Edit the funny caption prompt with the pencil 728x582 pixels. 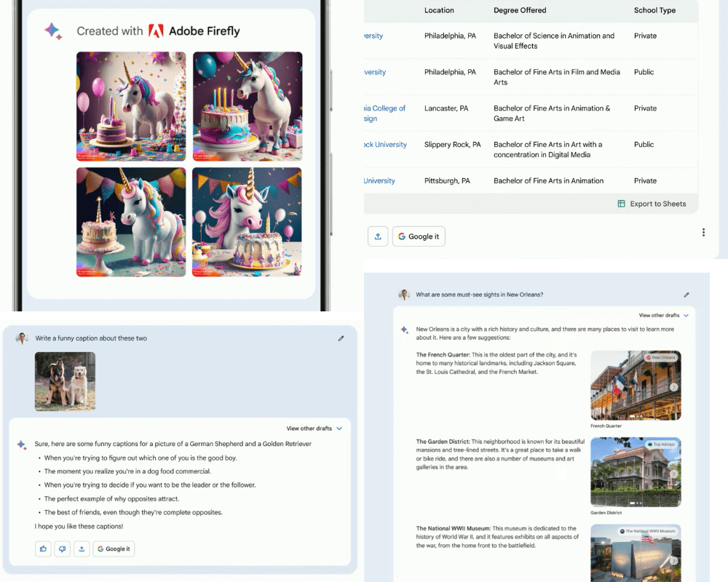341,338
